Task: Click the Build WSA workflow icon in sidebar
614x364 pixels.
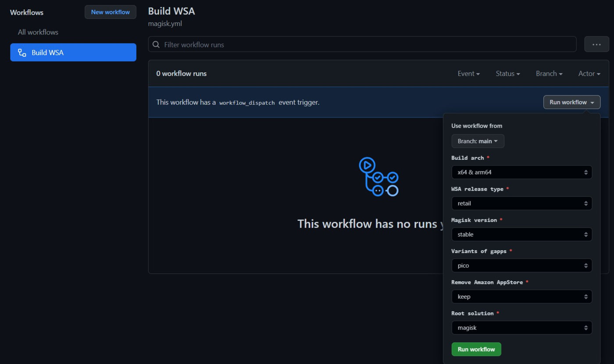Action: pos(22,53)
